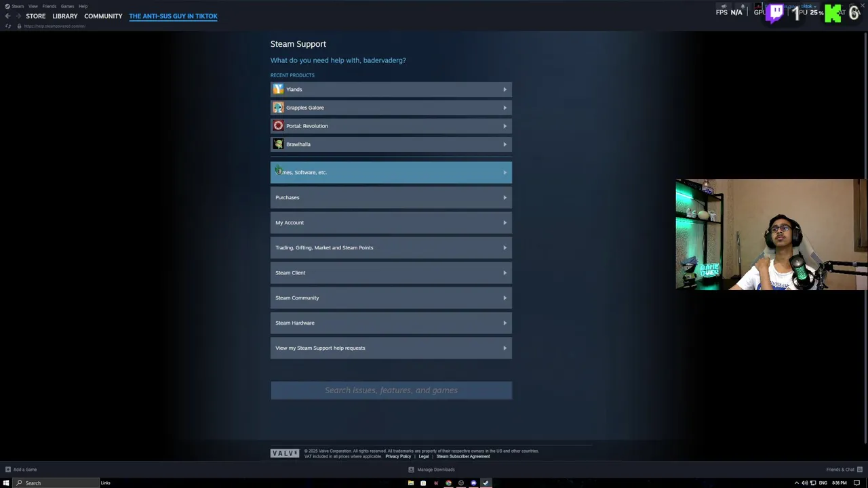Viewport: 868px width, 488px height.
Task: Click the Grapples Galore game icon
Action: 278,107
